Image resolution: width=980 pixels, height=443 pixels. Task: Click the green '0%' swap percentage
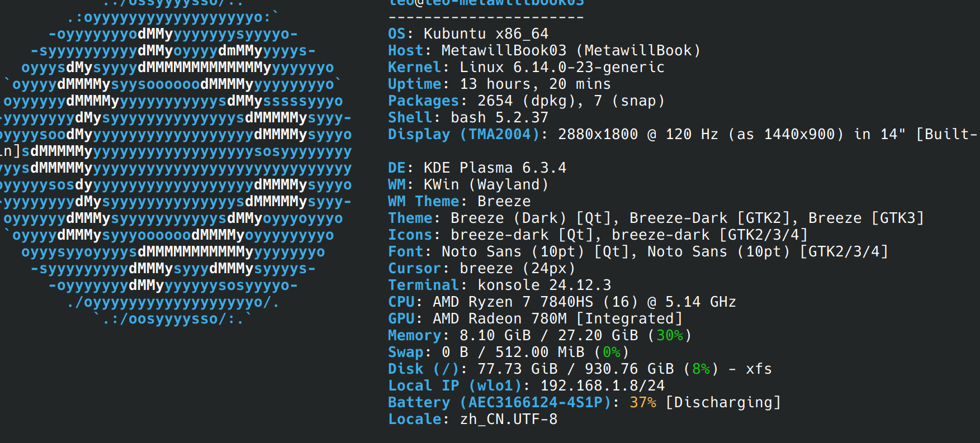[612, 352]
